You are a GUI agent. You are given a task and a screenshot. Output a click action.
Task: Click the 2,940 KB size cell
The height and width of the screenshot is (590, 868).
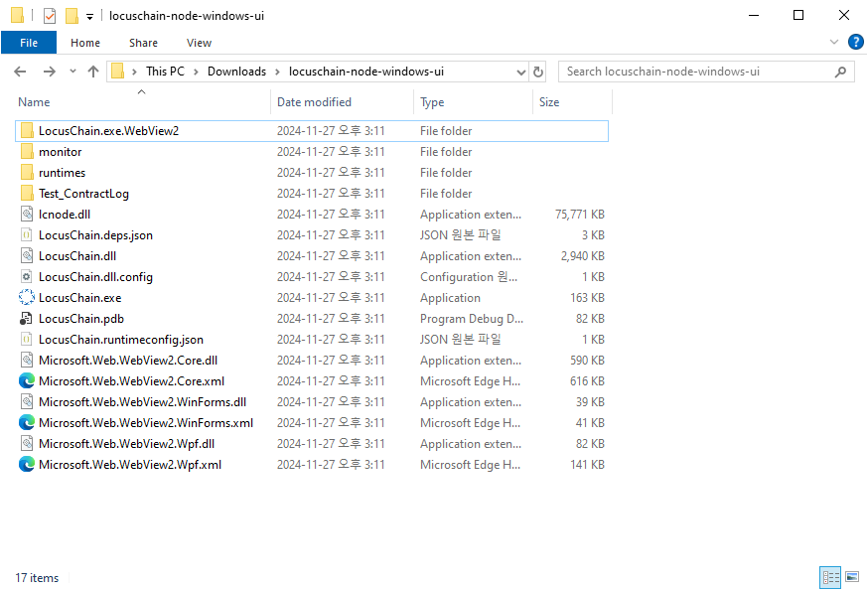pyautogui.click(x=582, y=255)
